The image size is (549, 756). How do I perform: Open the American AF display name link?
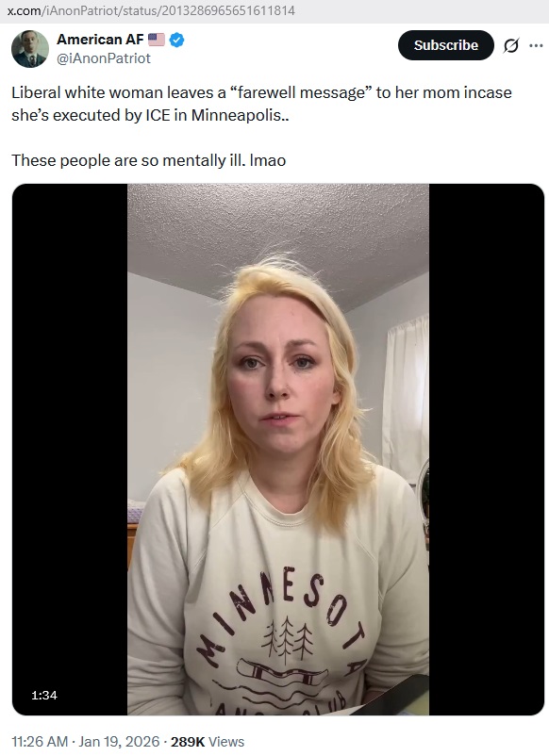(x=100, y=40)
